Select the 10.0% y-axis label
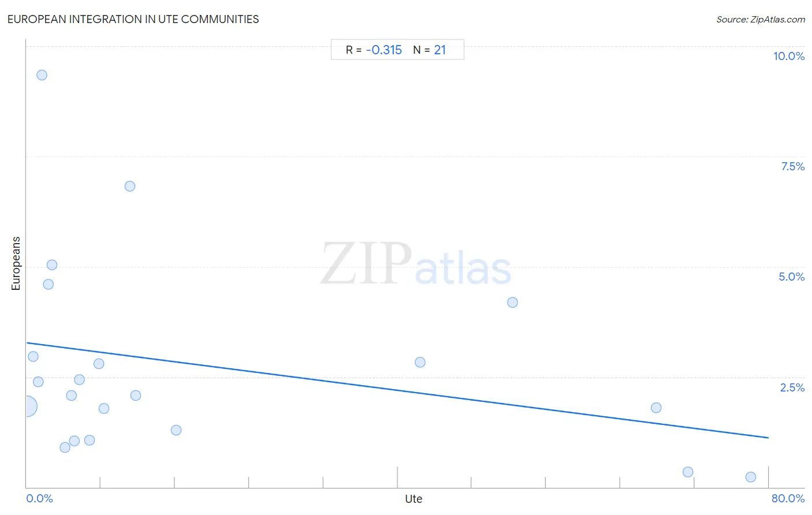 point(789,56)
